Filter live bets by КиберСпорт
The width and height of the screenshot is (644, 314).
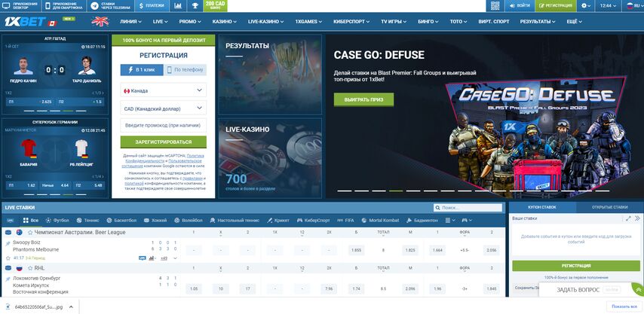(x=314, y=220)
